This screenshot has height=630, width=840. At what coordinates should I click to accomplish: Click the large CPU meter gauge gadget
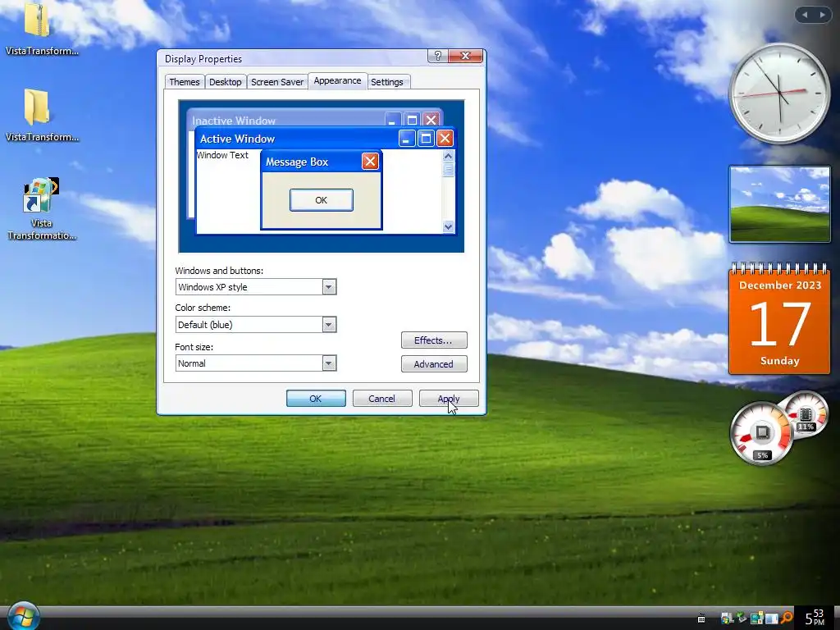click(762, 433)
